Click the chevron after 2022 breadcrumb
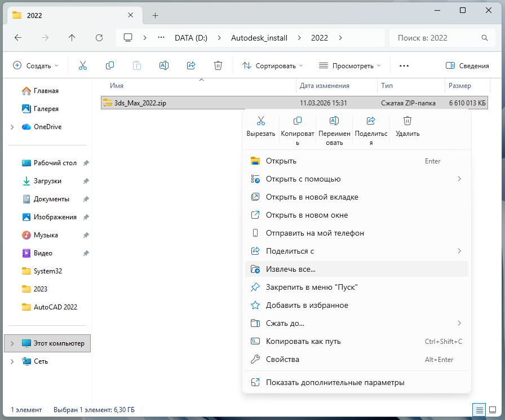Image resolution: width=505 pixels, height=420 pixels. (340, 38)
